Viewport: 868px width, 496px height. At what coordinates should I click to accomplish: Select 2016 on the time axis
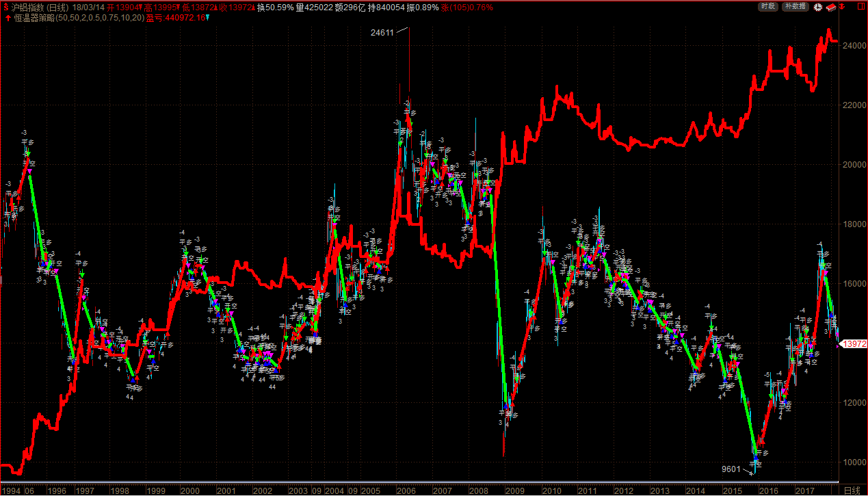[x=768, y=491]
